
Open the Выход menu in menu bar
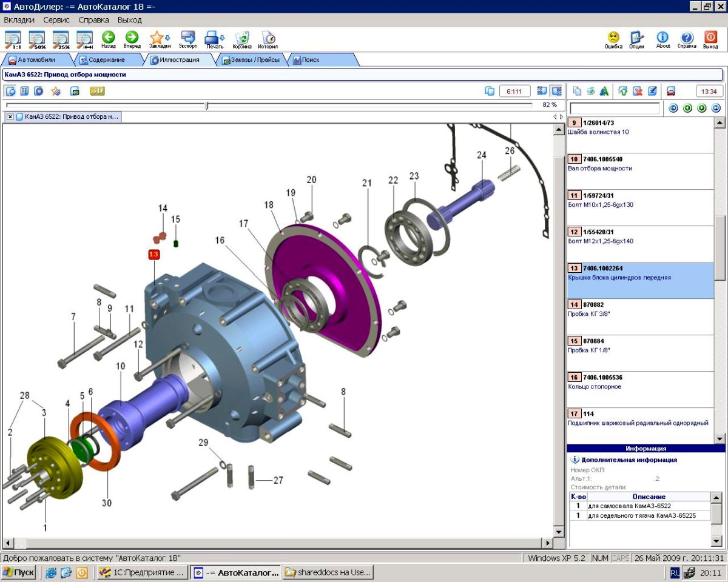[130, 20]
